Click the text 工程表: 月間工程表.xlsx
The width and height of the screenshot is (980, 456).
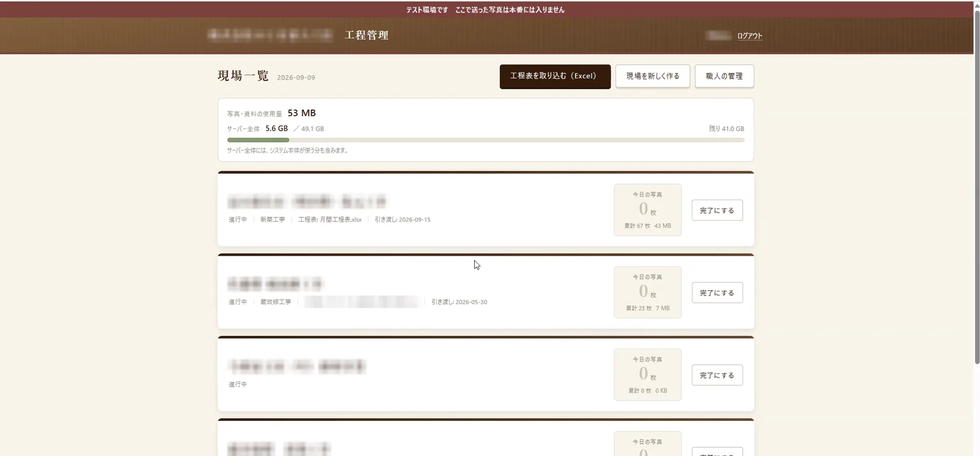[x=330, y=220]
